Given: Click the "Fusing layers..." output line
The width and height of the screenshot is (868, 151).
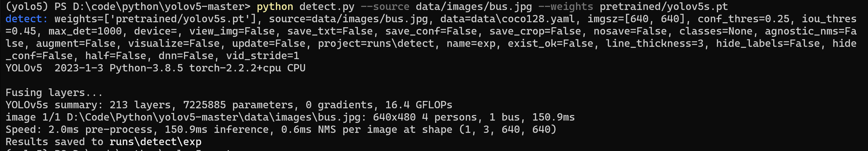Looking at the screenshot, I should (x=54, y=92).
